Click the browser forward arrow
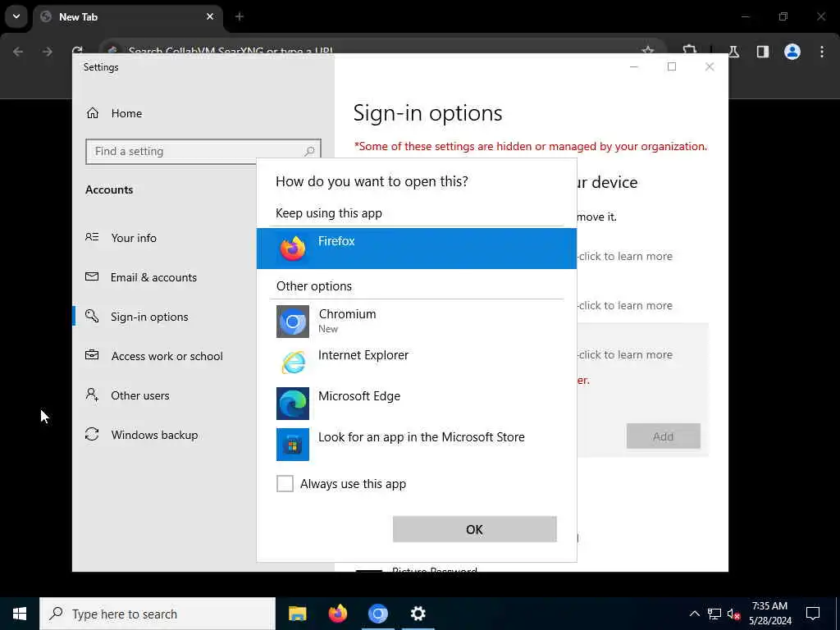840x630 pixels. (x=47, y=52)
